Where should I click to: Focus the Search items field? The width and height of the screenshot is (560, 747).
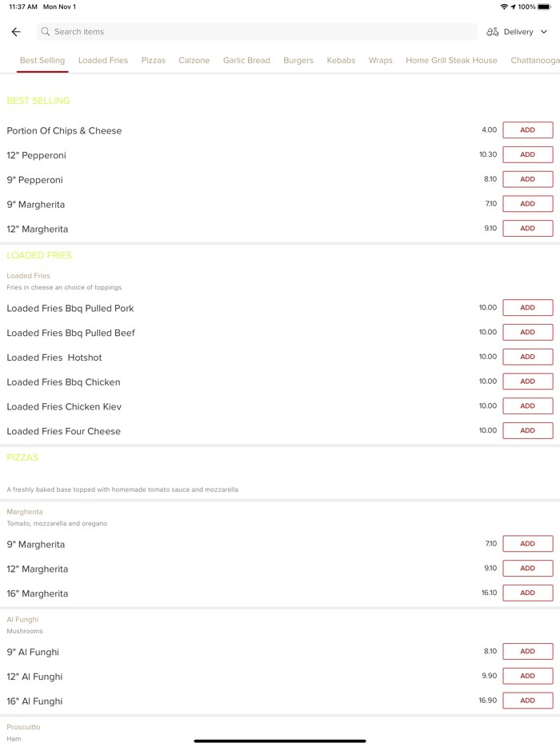256,32
